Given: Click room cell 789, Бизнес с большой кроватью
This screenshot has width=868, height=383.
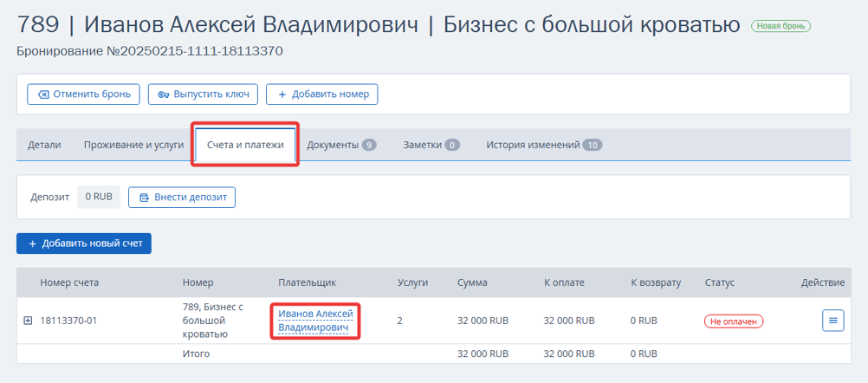Looking at the screenshot, I should point(213,321).
